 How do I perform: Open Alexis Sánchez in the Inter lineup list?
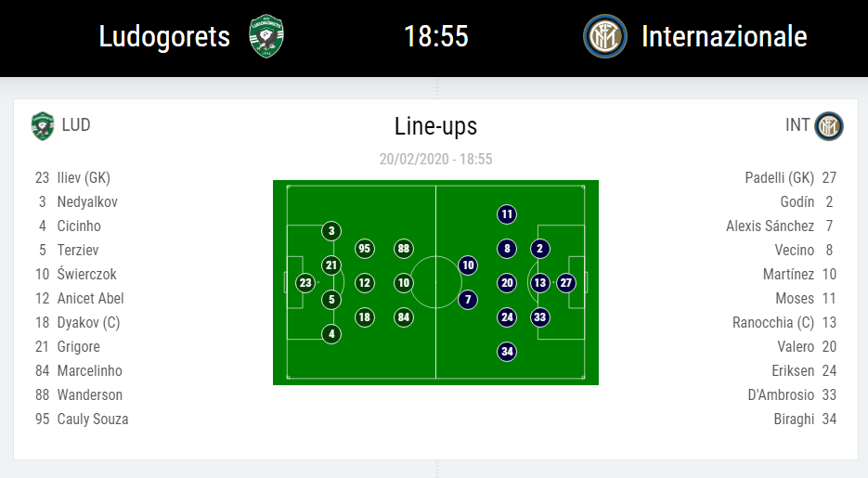[x=770, y=226]
